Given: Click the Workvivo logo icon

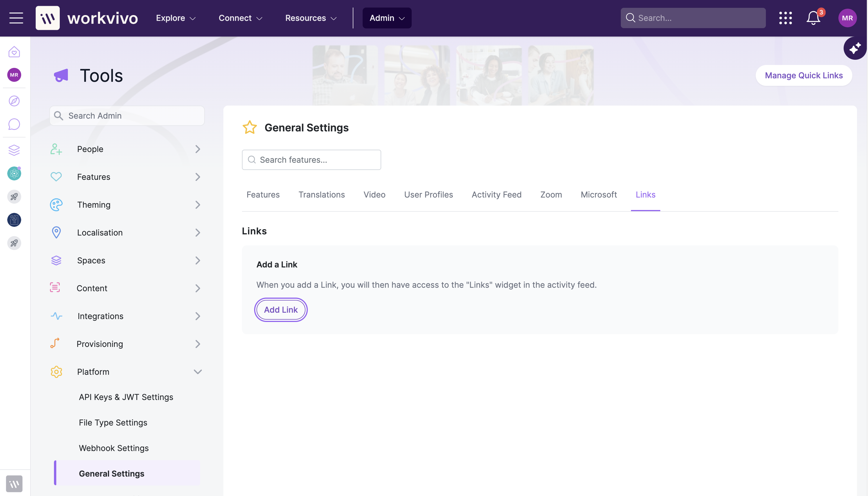Looking at the screenshot, I should 48,18.
